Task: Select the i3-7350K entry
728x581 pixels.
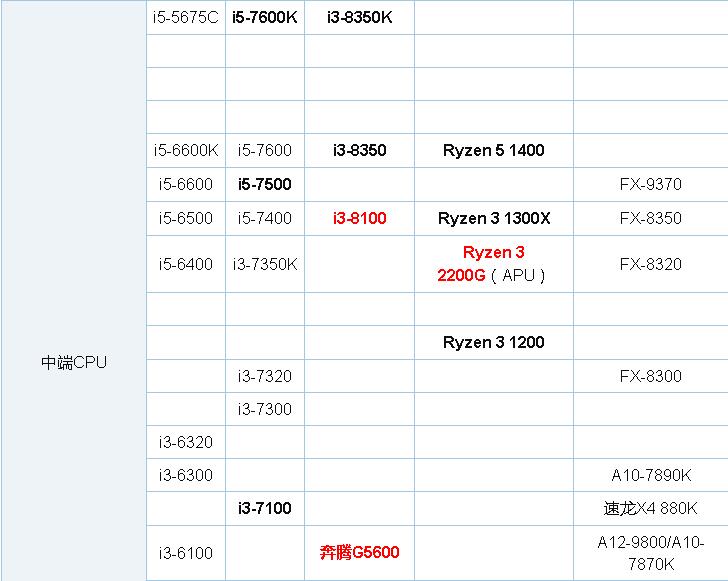Action: 264,264
